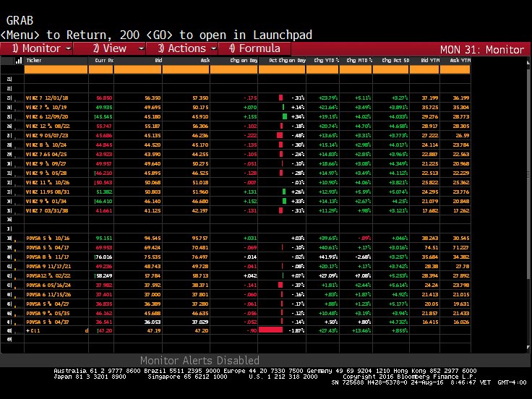Select the +CL1 ticker row
This screenshot has height=399, width=532.
click(33, 330)
